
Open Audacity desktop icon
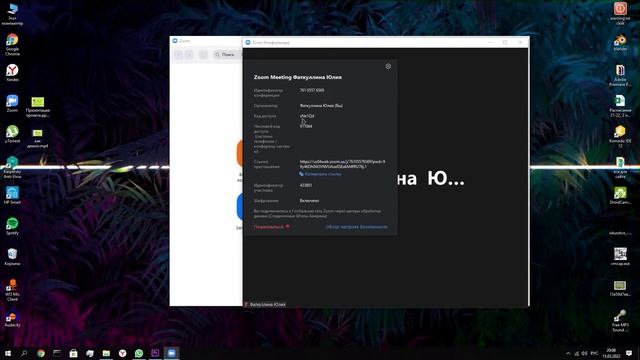coord(12,318)
